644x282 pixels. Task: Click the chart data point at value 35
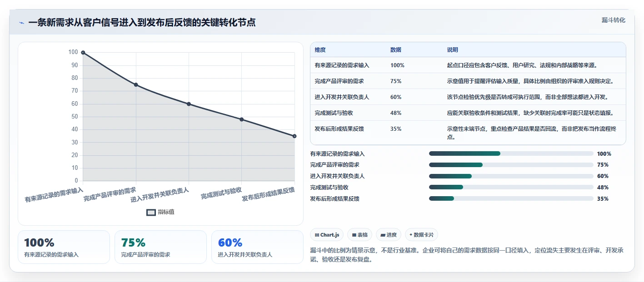pyautogui.click(x=295, y=136)
